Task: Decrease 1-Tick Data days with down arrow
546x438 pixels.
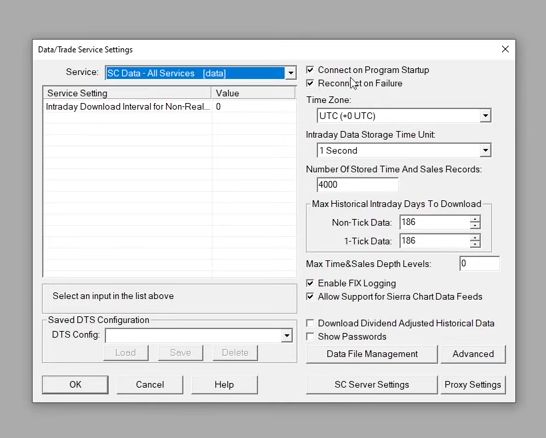Action: coord(475,244)
